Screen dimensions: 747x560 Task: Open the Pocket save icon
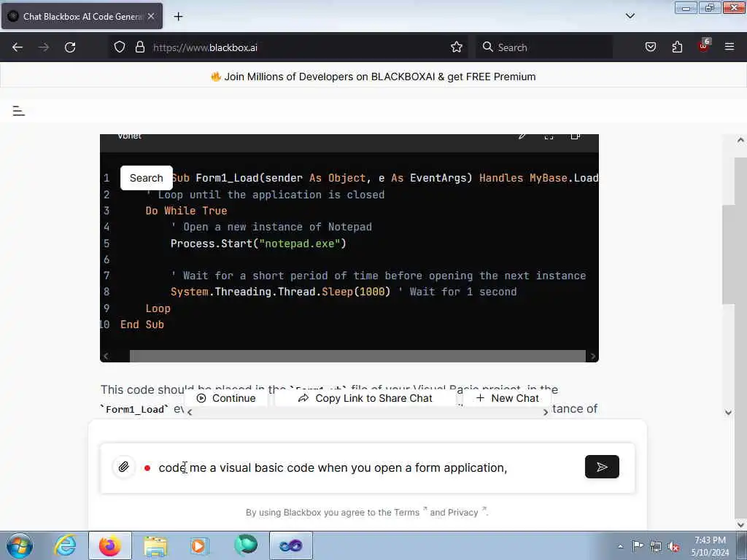tap(650, 47)
